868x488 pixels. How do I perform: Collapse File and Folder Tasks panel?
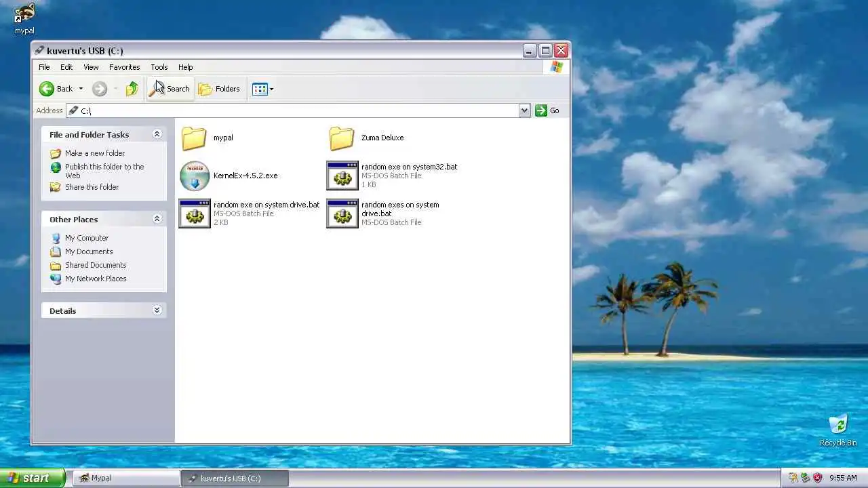click(157, 134)
